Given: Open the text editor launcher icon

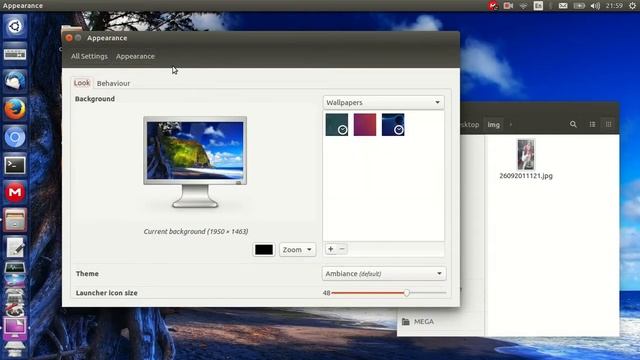Looking at the screenshot, I should point(15,247).
